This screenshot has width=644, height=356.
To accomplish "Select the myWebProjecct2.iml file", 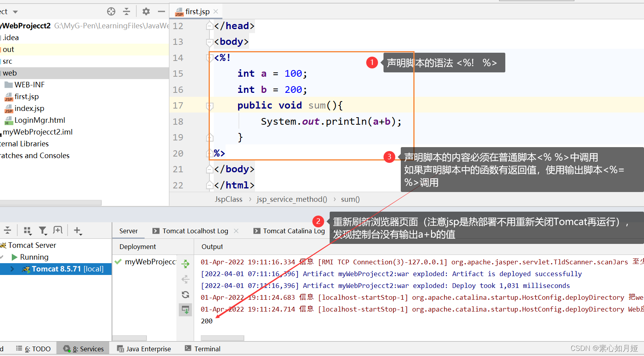I will [x=38, y=132].
